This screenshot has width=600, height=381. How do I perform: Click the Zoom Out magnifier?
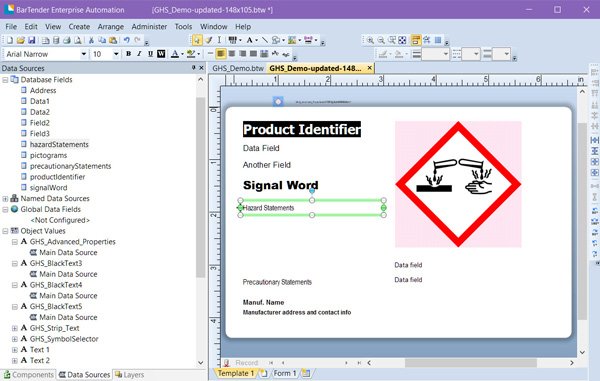click(381, 40)
